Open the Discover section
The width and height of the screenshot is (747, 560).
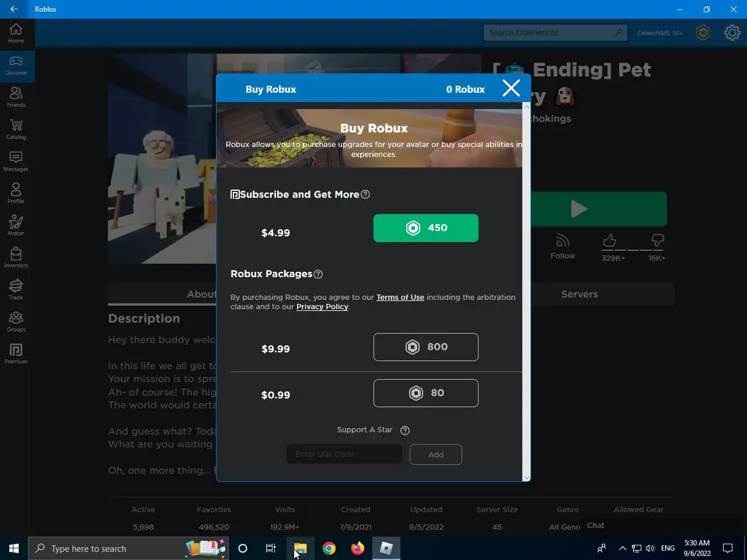[16, 65]
